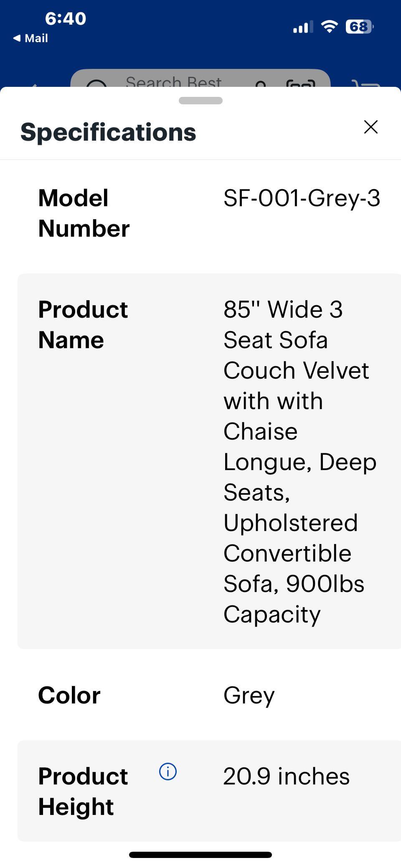Viewport: 401px width, 868px height.
Task: Tap the home indicator bar
Action: coord(200,855)
